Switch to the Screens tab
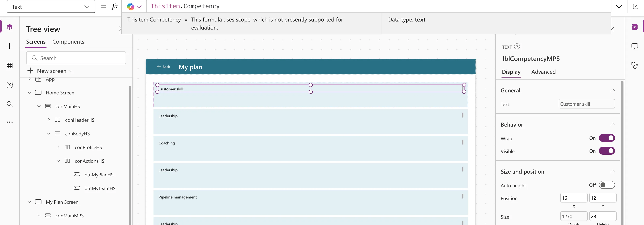This screenshot has height=225, width=644. coord(36,42)
